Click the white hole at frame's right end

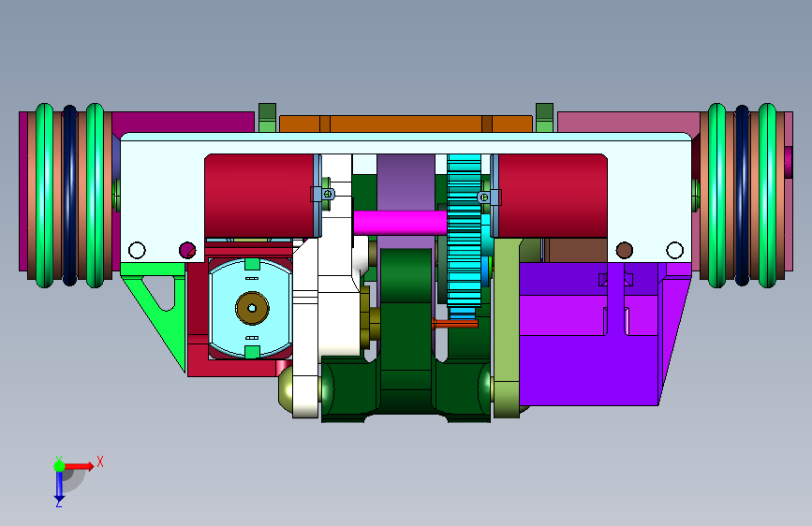[x=674, y=250]
